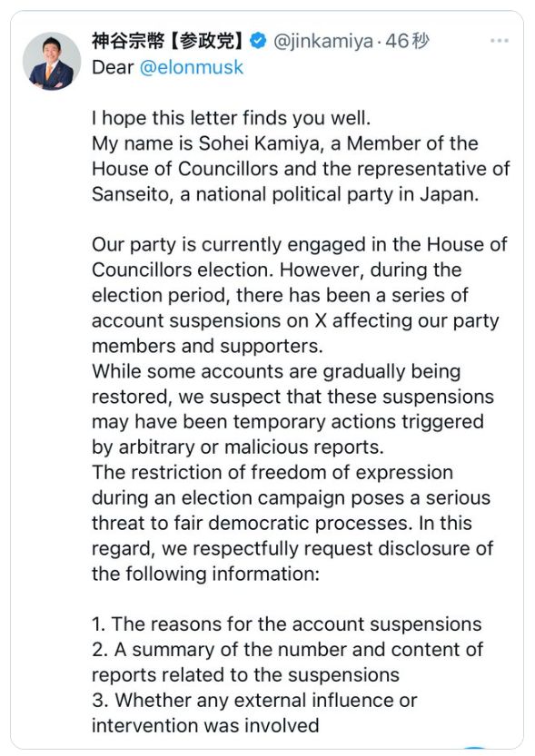Open the @jinkamiya handle link
This screenshot has height=756, width=535.
[323, 42]
